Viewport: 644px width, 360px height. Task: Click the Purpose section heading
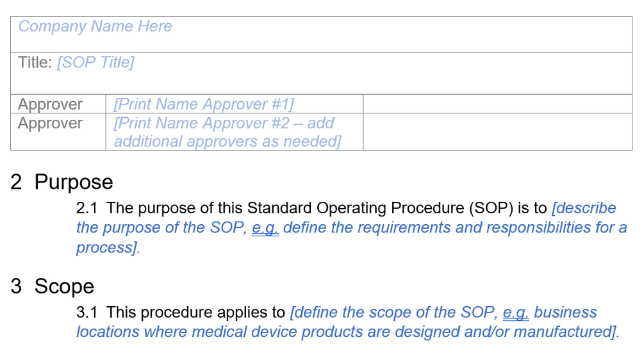tap(73, 182)
